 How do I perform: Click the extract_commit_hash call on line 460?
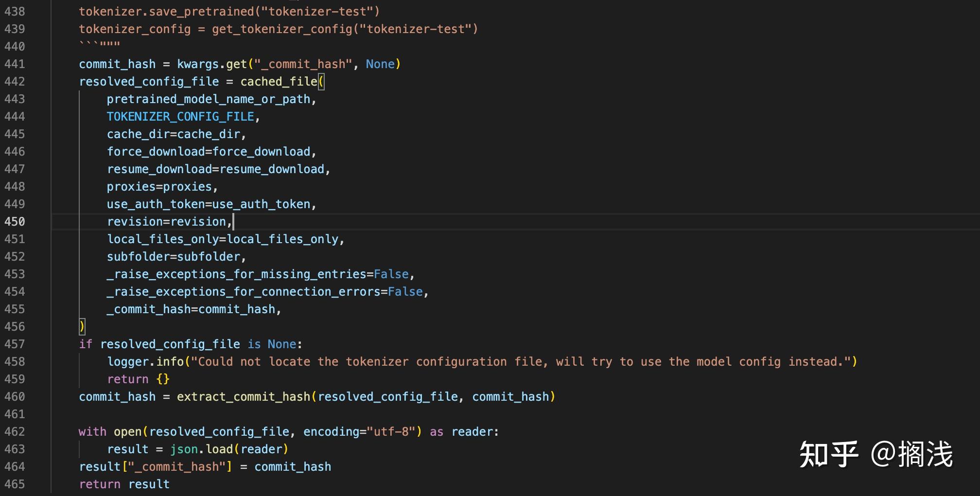[x=243, y=396]
